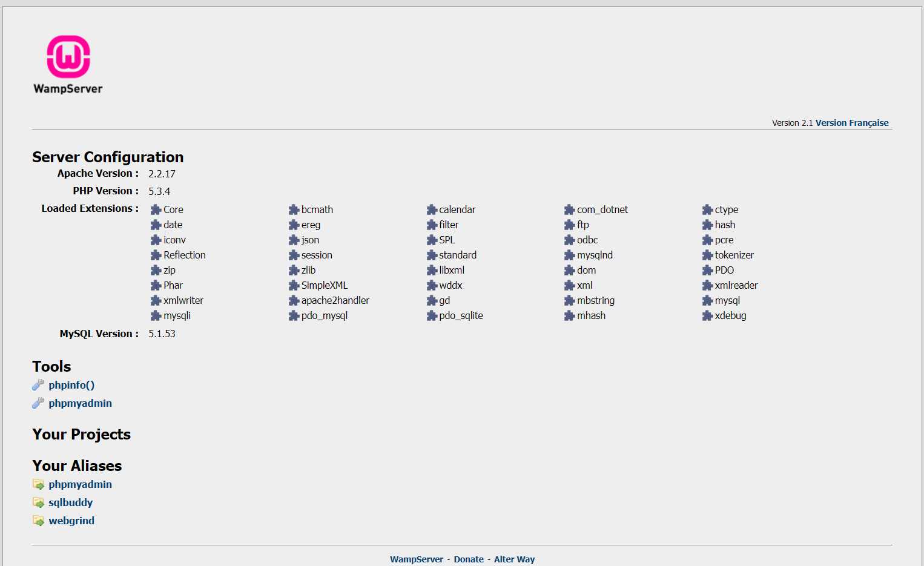
Task: Click the wddx extension name
Action: pos(450,285)
